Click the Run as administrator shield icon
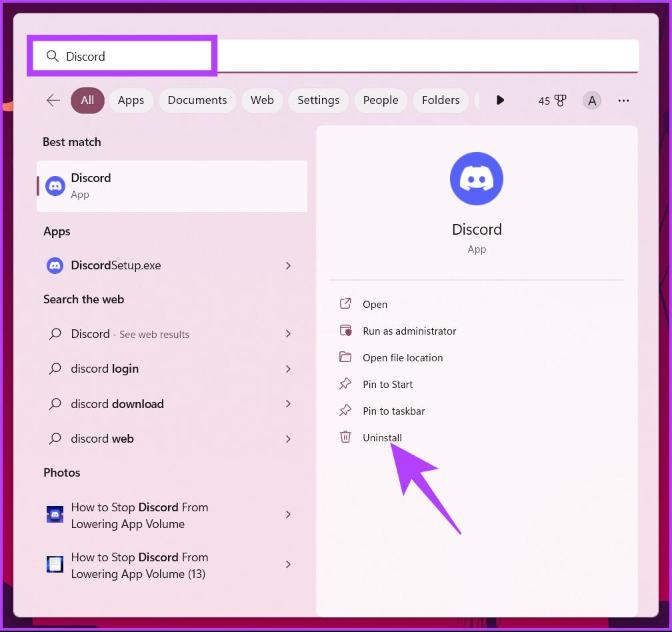Viewport: 672px width, 632px height. 345,331
